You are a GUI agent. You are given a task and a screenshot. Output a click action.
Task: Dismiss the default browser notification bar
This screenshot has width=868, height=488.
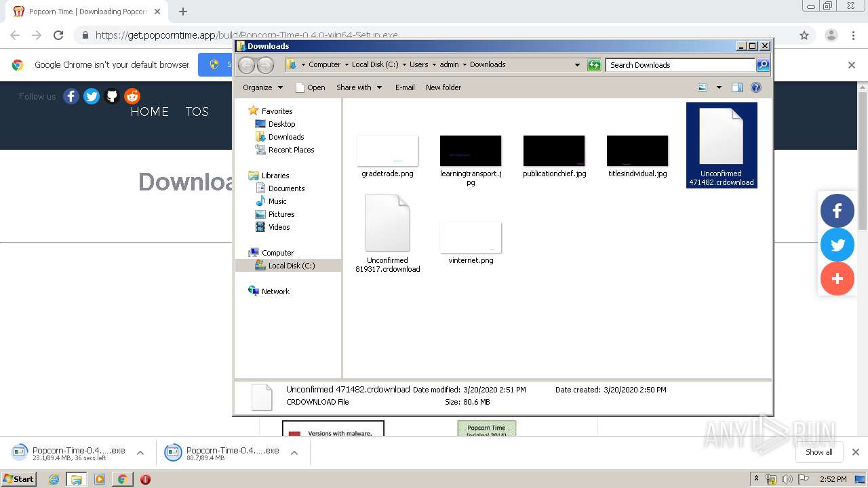pyautogui.click(x=852, y=65)
